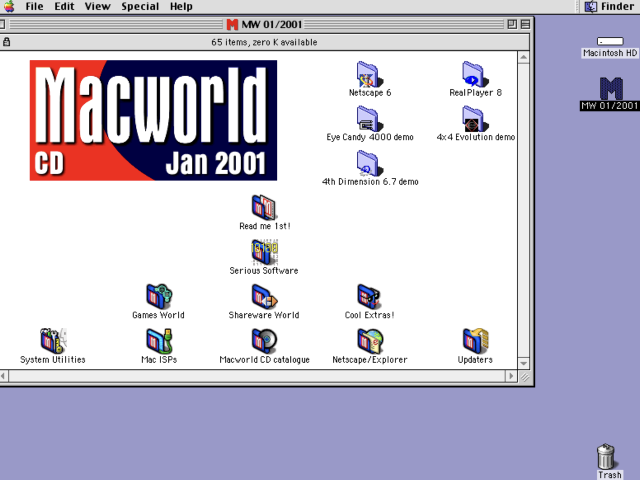Select the Macworld CD catalogue icon
640x480 pixels.
click(x=264, y=341)
